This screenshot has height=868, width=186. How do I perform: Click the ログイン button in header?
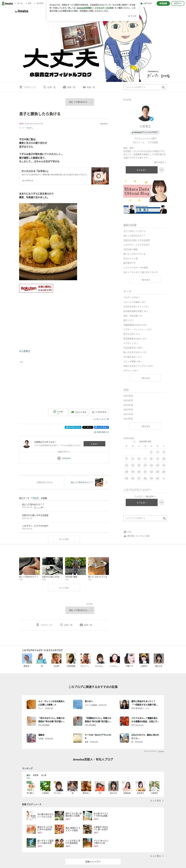178,3
